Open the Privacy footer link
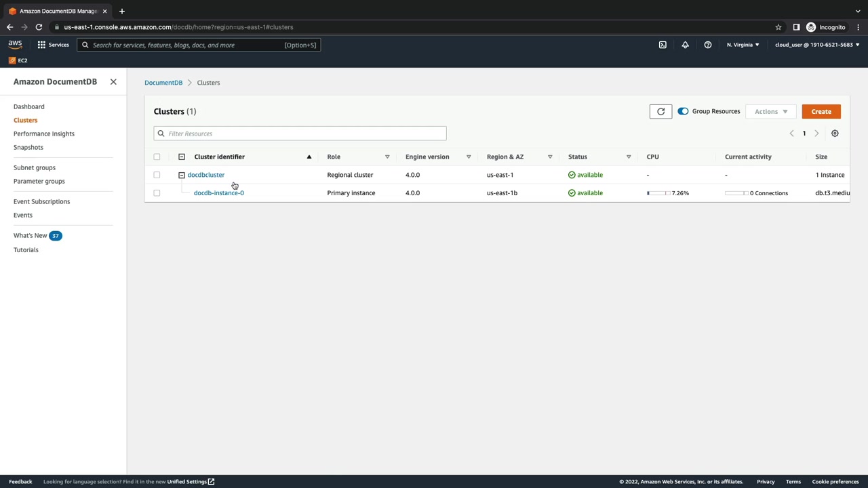Viewport: 868px width, 488px height. [766, 482]
